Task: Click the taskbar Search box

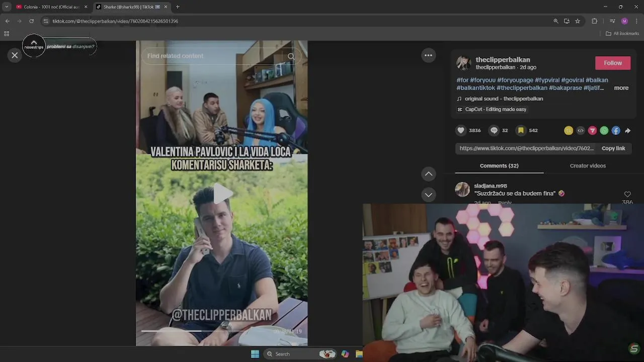Action: [299, 354]
